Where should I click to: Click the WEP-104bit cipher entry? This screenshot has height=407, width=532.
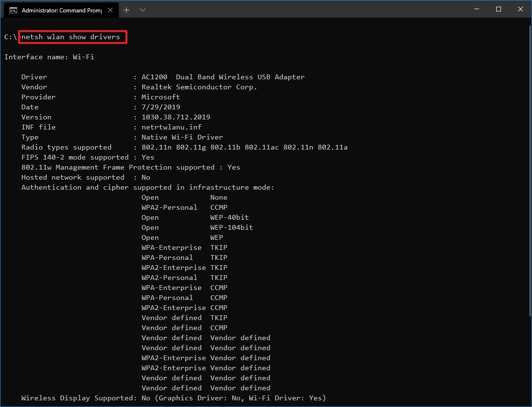coord(231,227)
